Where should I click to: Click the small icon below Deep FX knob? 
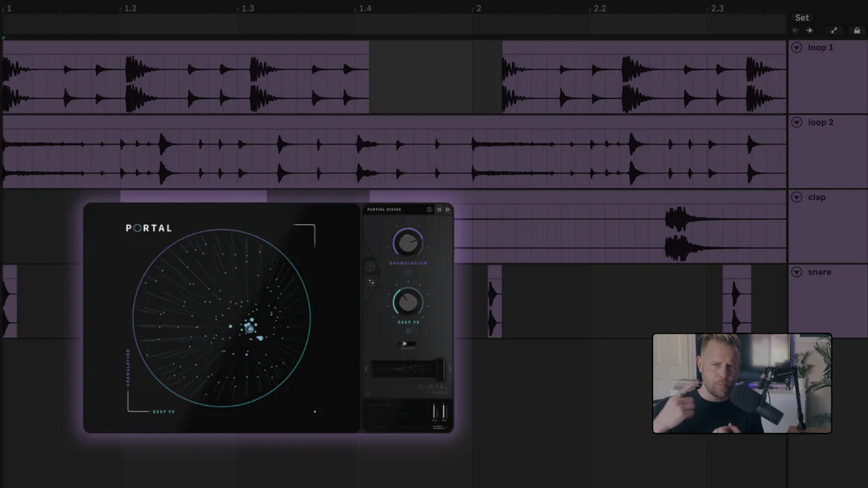(408, 330)
